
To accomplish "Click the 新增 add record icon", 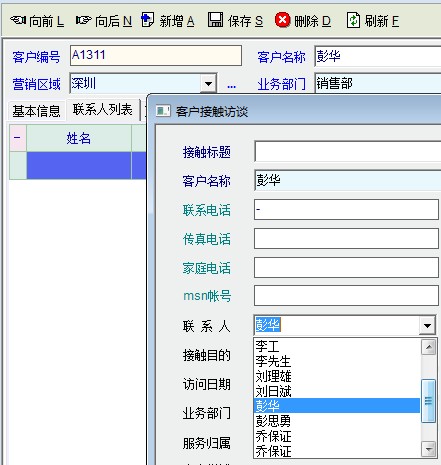I will [147, 20].
